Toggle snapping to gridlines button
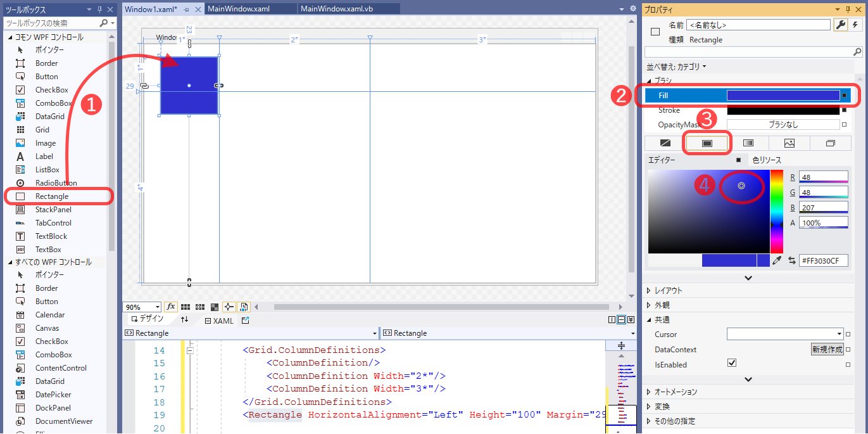 click(200, 307)
